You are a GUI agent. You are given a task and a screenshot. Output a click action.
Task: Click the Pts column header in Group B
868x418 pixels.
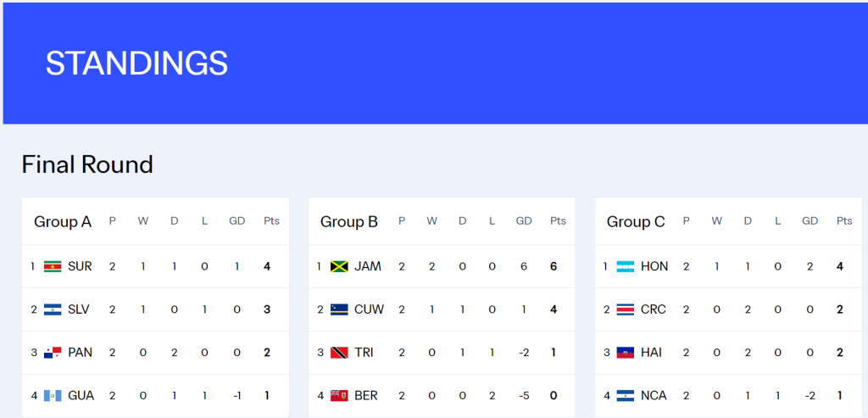[x=558, y=221]
